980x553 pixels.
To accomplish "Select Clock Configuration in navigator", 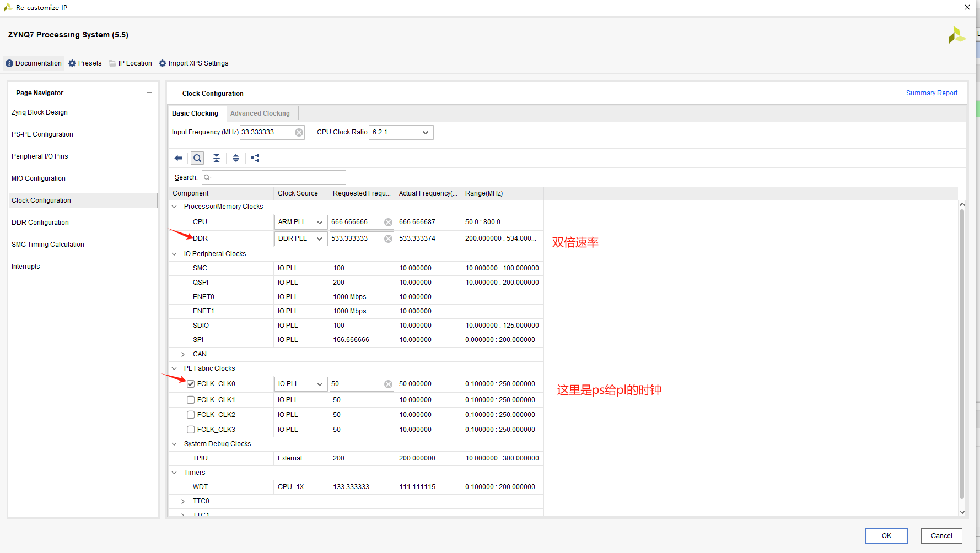I will tap(83, 200).
